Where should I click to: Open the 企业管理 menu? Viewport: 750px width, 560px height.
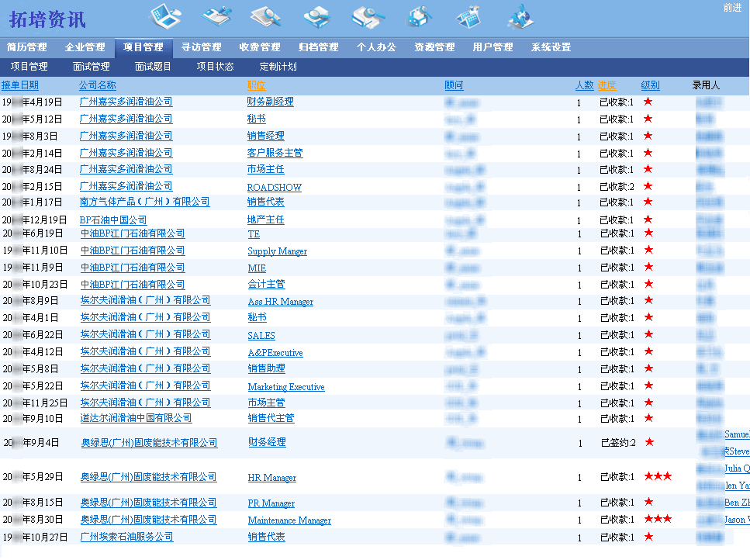[85, 47]
